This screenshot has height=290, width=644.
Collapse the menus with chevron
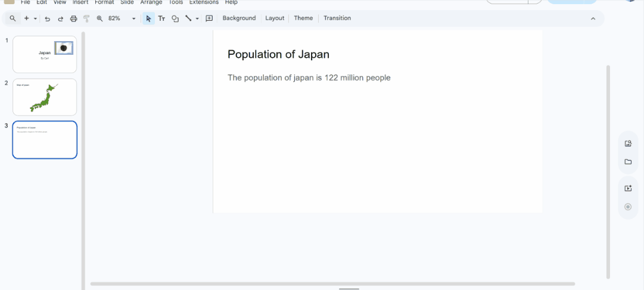coord(593,18)
